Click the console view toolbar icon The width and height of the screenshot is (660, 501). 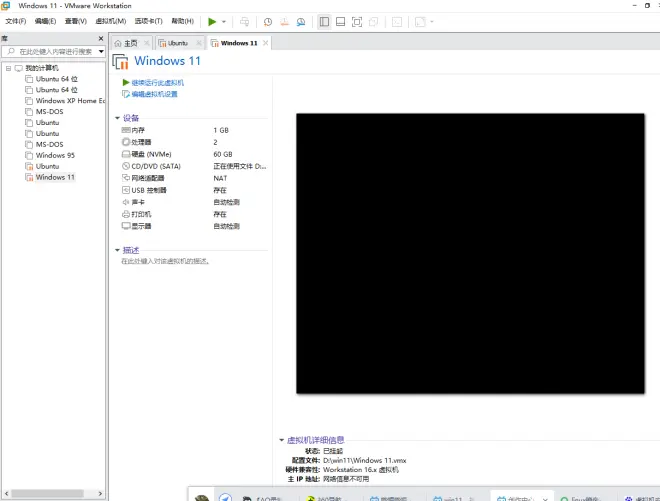[x=397, y=21]
